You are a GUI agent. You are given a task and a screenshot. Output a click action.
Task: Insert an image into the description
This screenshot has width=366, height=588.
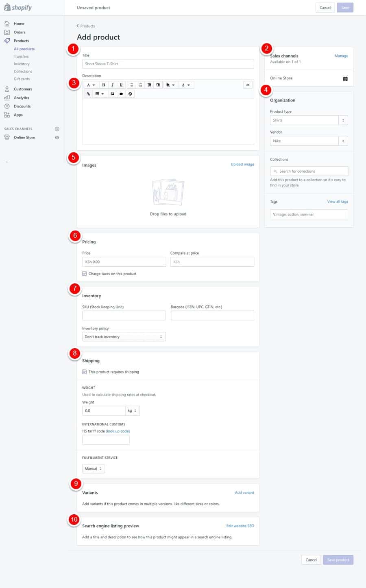(113, 94)
